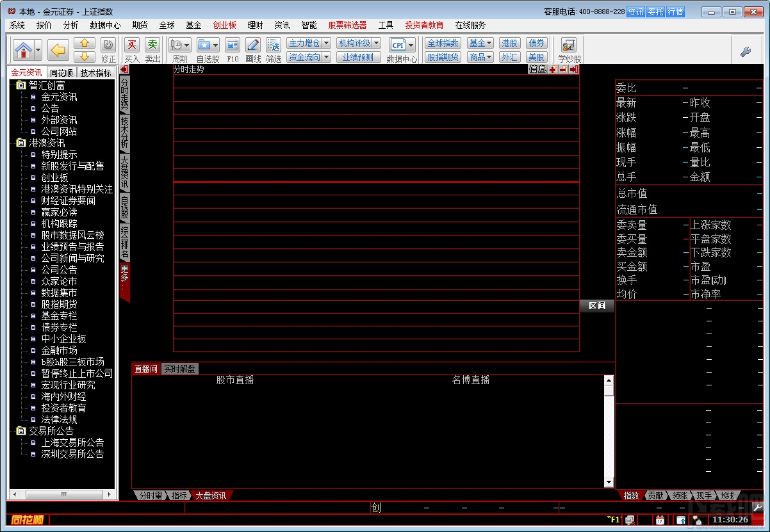
Task: Click the red arrow icon right of 信息 minus
Action: 573,69
